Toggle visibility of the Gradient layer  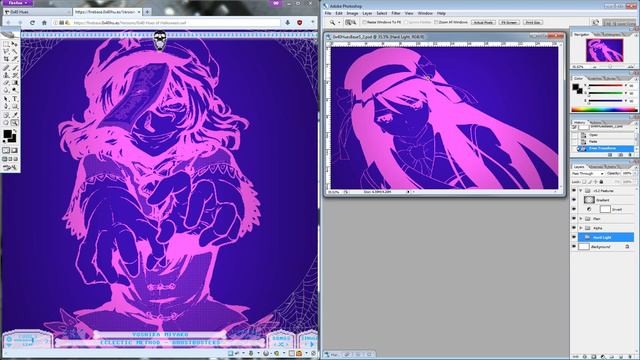pos(575,200)
